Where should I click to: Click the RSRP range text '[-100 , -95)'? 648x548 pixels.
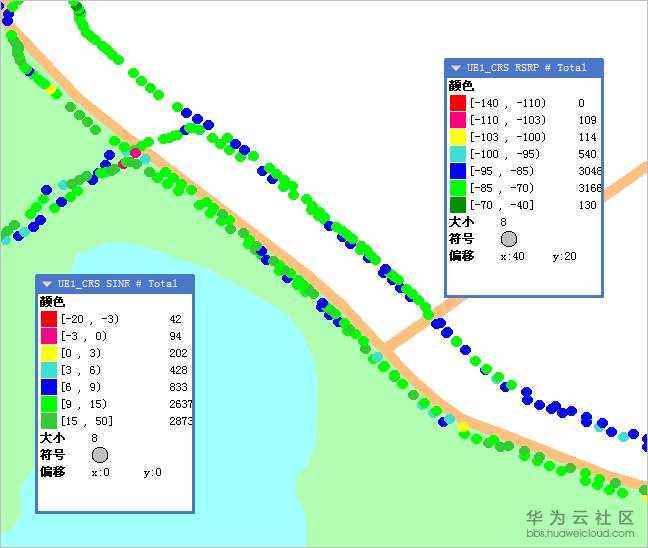tap(505, 154)
